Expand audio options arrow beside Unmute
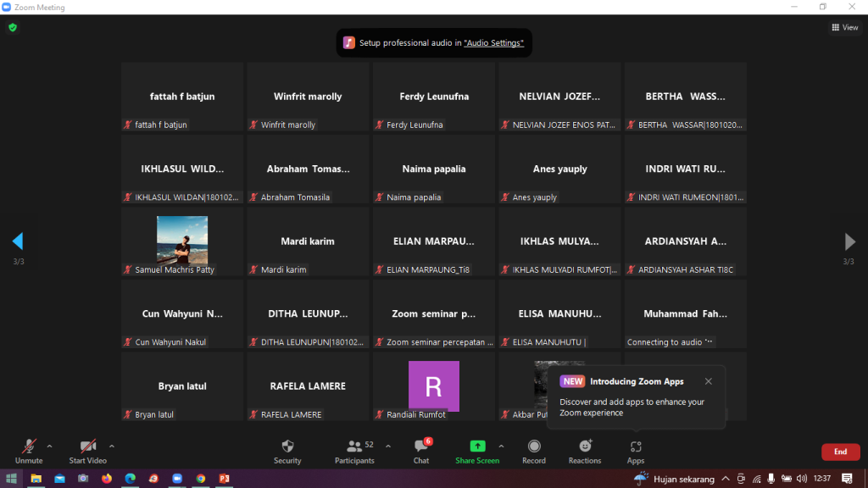Viewport: 868px width, 488px height. pyautogui.click(x=49, y=446)
